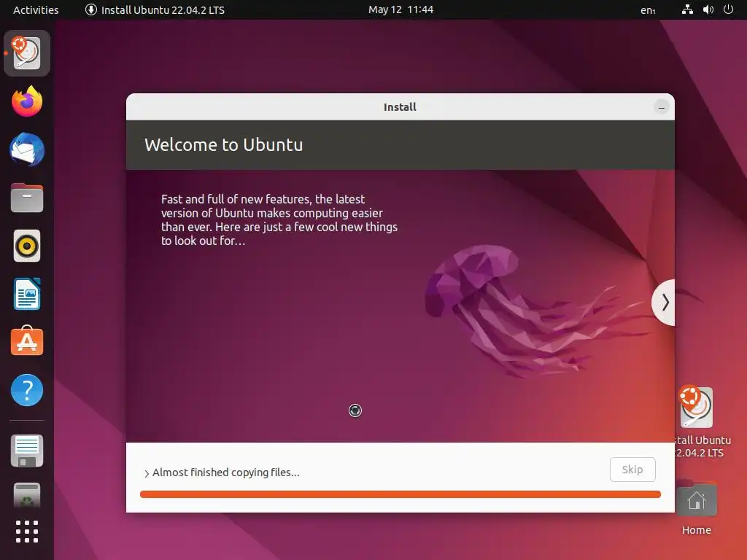Open the Ubuntu installer icon in the dock
747x560 pixels.
[x=27, y=52]
